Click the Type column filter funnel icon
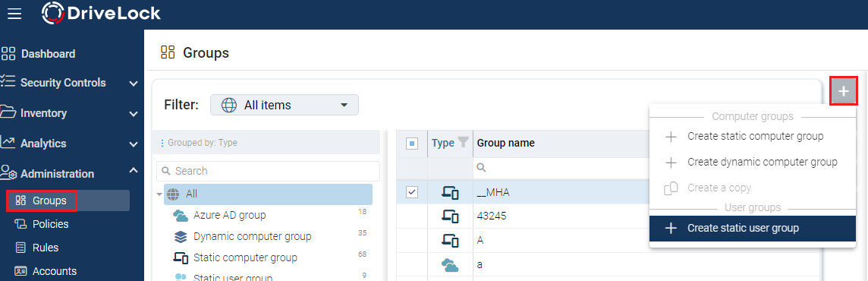 [464, 143]
